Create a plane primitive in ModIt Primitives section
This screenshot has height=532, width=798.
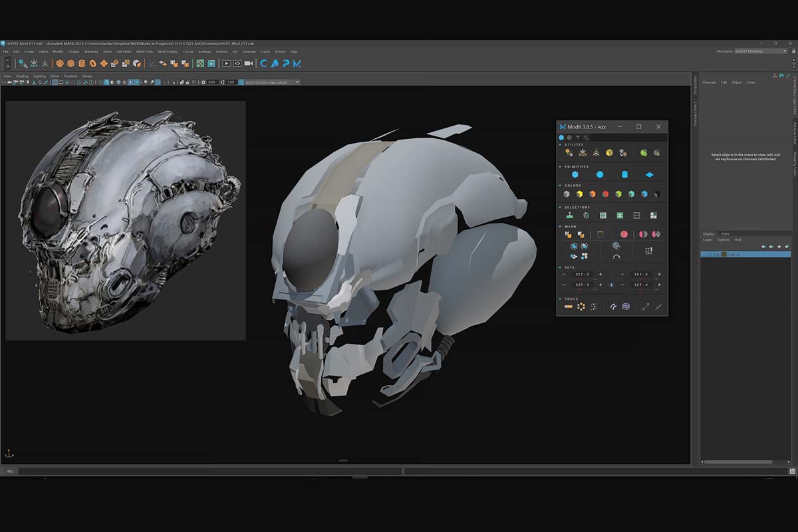pos(648,174)
